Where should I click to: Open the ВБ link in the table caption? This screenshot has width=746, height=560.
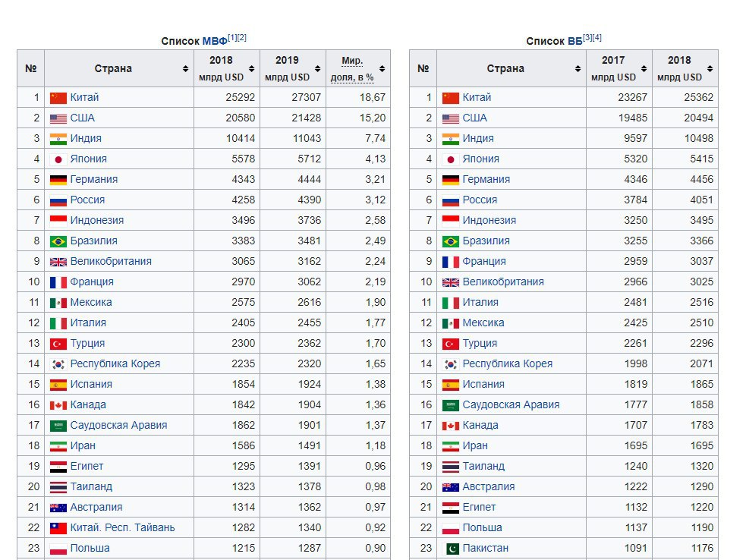pyautogui.click(x=575, y=42)
